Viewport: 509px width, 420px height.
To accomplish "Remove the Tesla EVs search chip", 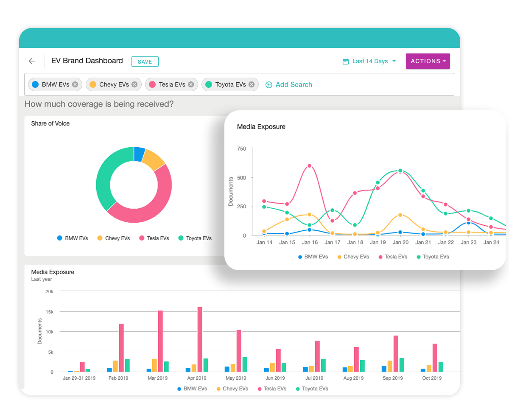I will click(x=191, y=84).
